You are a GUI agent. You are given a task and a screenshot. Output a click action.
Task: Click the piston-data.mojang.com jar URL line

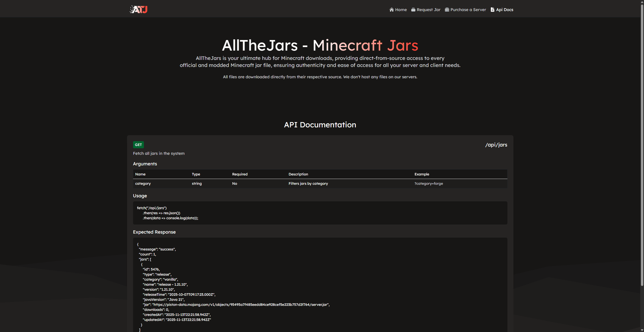(x=236, y=305)
